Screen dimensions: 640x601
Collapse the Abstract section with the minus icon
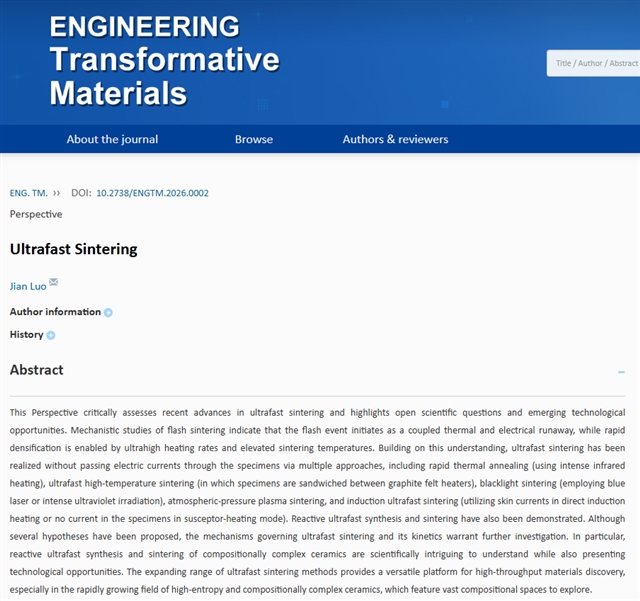(621, 371)
